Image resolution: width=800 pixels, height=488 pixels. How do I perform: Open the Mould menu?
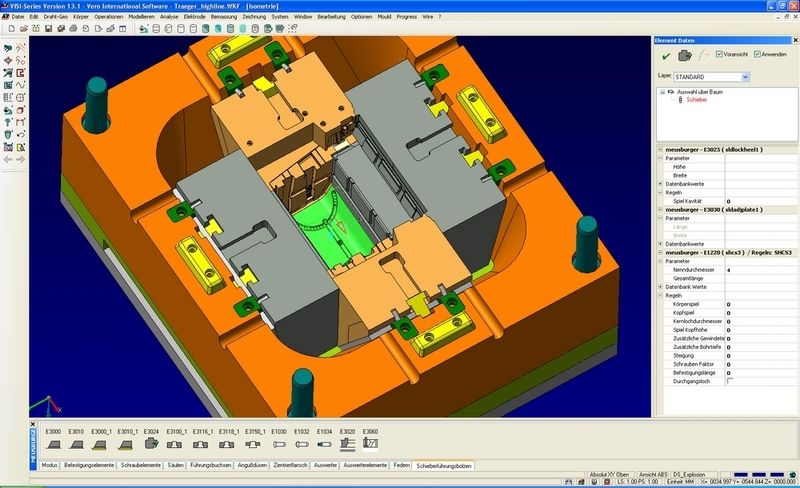tap(384, 17)
